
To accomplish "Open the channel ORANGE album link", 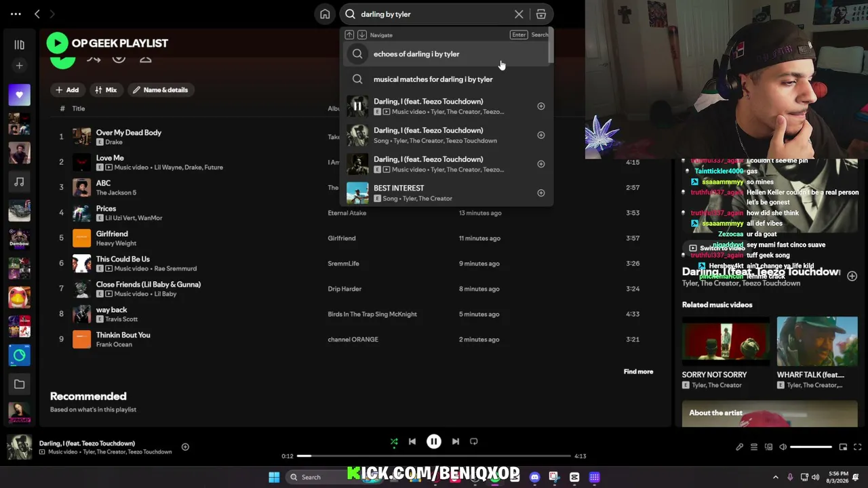I will point(353,340).
